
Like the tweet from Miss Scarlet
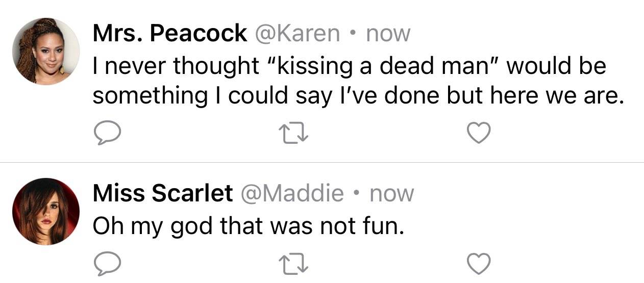coord(479,264)
